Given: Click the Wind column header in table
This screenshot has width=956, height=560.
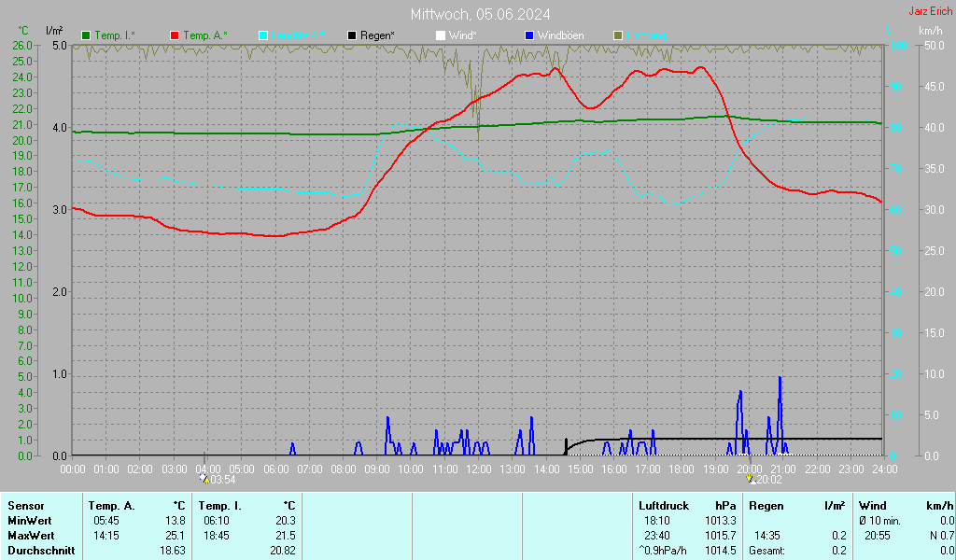Looking at the screenshot, I should (x=873, y=505).
